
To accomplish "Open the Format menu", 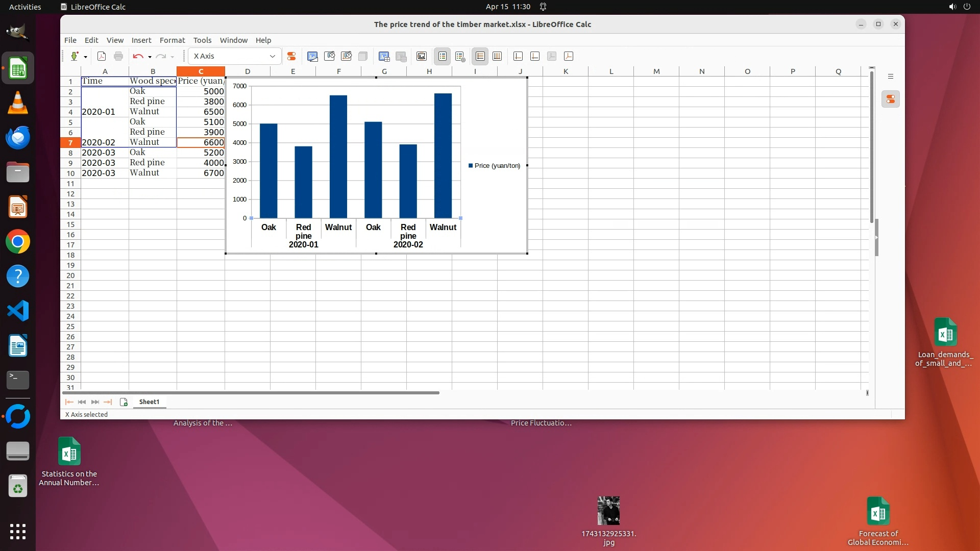I will click(172, 40).
